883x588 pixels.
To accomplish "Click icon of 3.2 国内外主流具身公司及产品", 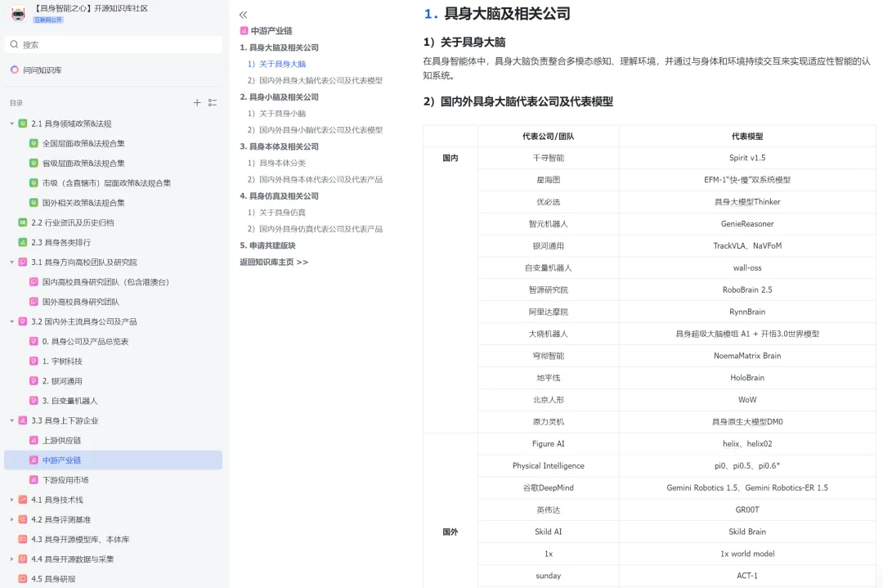I will 23,321.
